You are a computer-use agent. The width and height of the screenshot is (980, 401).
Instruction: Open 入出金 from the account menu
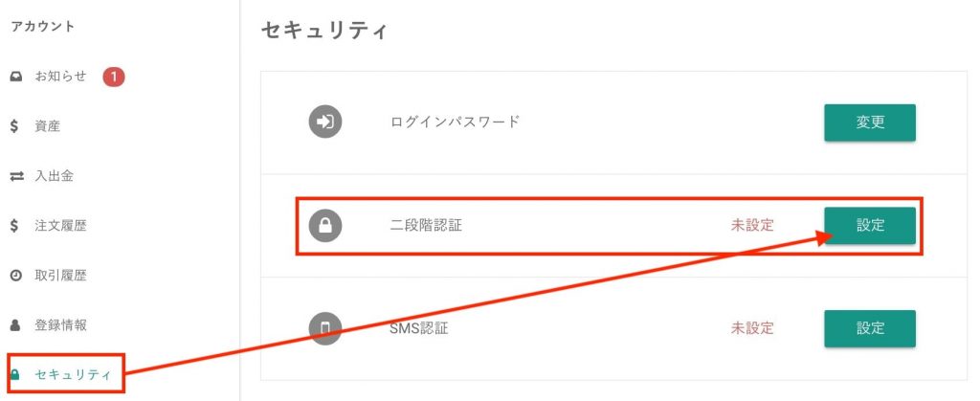pyautogui.click(x=55, y=176)
